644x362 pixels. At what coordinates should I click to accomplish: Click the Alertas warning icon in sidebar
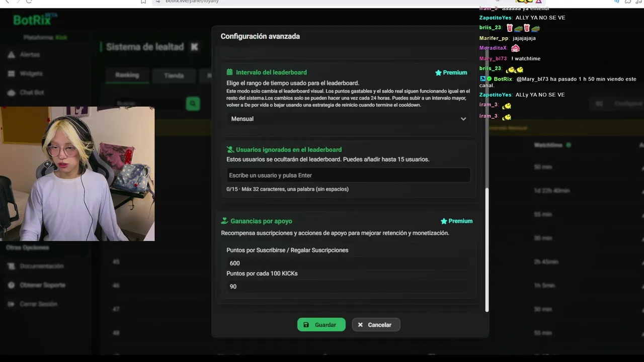tap(11, 54)
